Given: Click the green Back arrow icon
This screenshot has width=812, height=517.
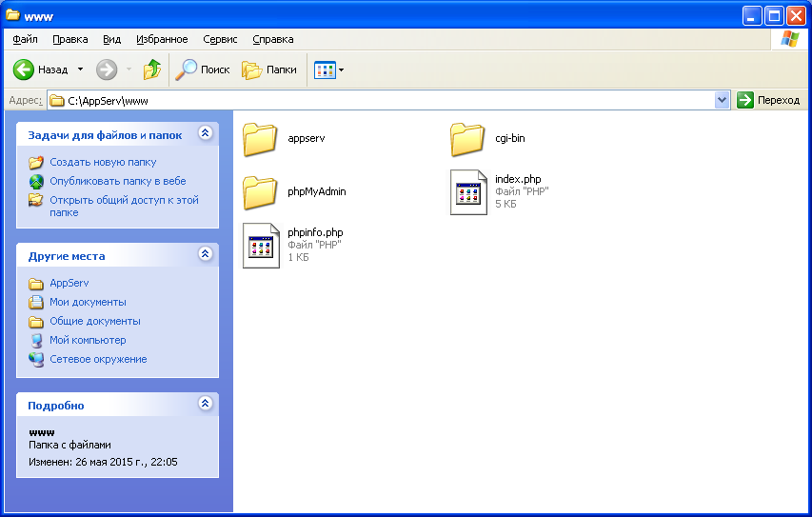Looking at the screenshot, I should pyautogui.click(x=23, y=70).
